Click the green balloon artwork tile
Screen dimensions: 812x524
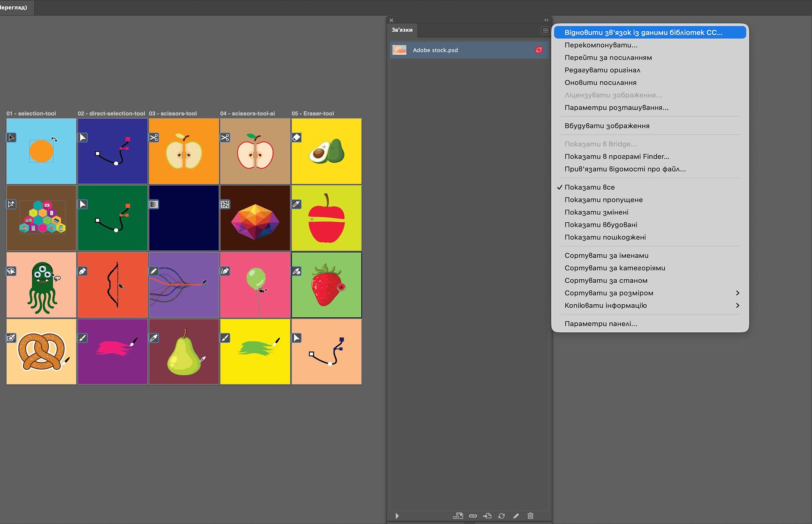(255, 285)
